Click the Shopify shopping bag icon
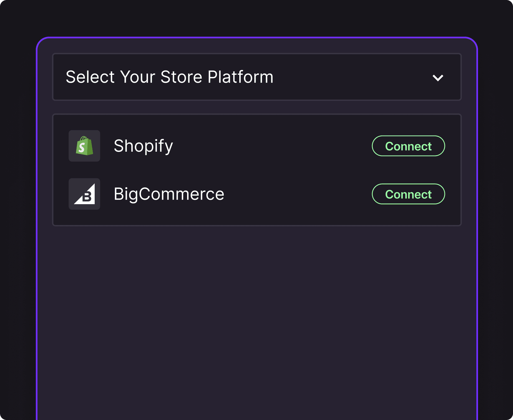The width and height of the screenshot is (513, 420). point(84,146)
